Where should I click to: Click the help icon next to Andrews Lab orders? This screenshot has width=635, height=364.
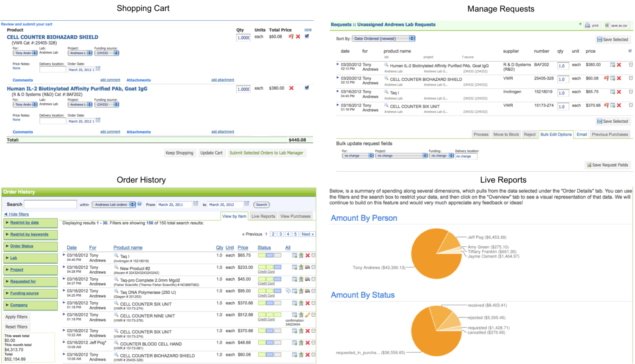coord(140,204)
